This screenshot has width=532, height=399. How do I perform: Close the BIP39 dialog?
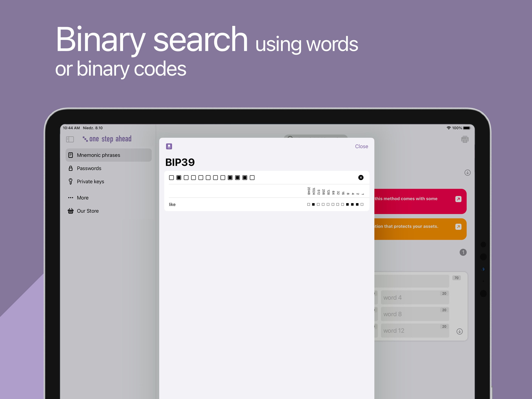coord(361,146)
